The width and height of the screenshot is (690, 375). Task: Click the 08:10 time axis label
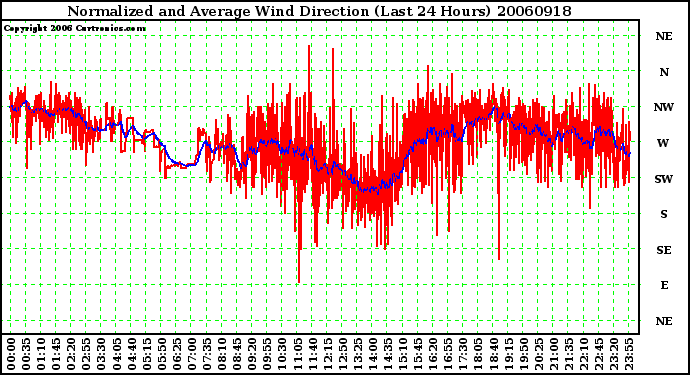pyautogui.click(x=221, y=354)
